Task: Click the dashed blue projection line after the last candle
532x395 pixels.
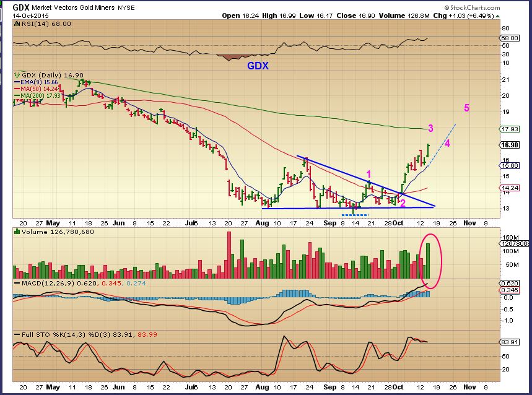Action: click(x=442, y=145)
